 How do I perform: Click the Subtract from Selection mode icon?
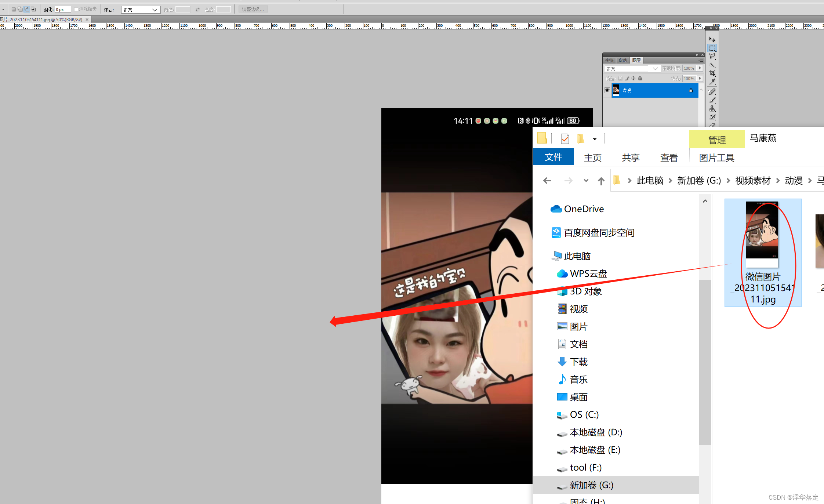coord(26,9)
